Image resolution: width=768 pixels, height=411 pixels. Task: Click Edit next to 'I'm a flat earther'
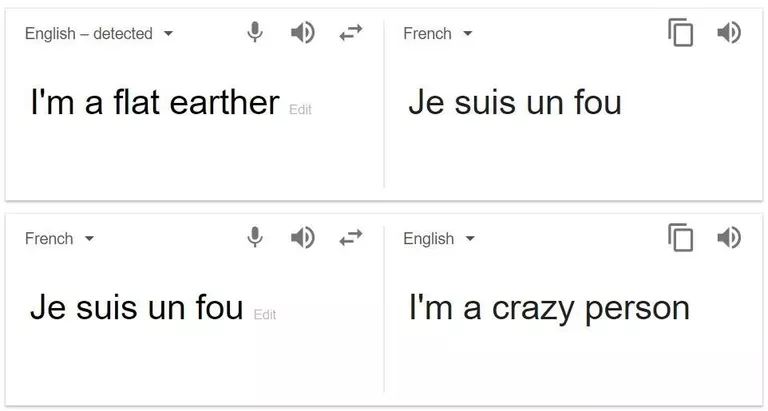[300, 109]
